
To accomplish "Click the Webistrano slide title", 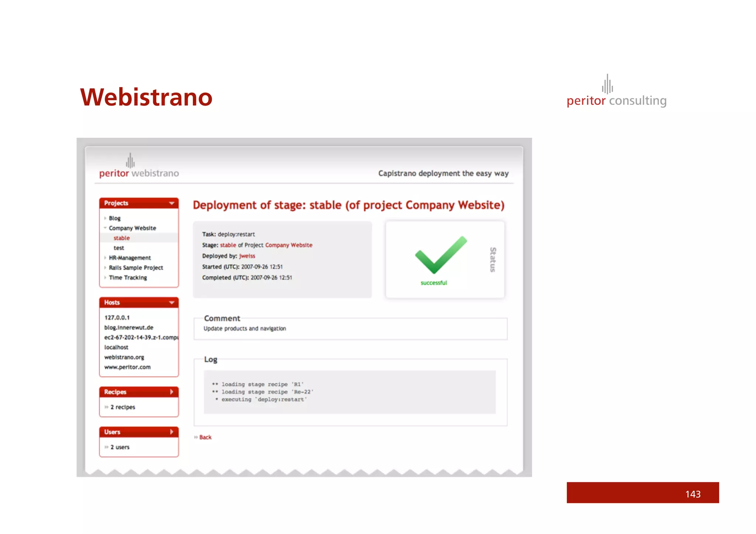I will tap(146, 97).
